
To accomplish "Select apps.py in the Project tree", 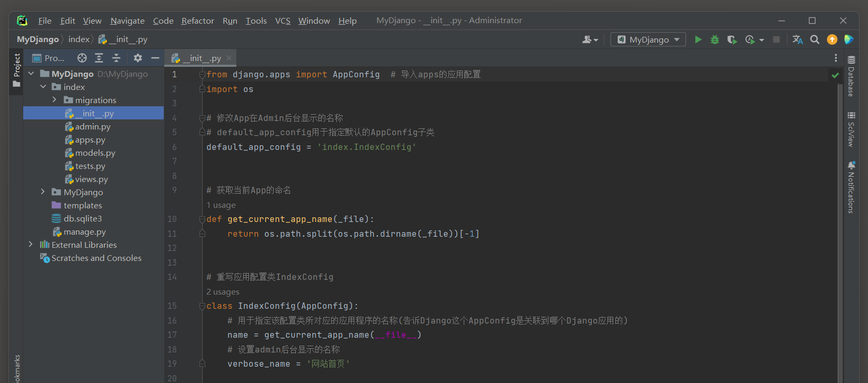I will click(x=90, y=140).
